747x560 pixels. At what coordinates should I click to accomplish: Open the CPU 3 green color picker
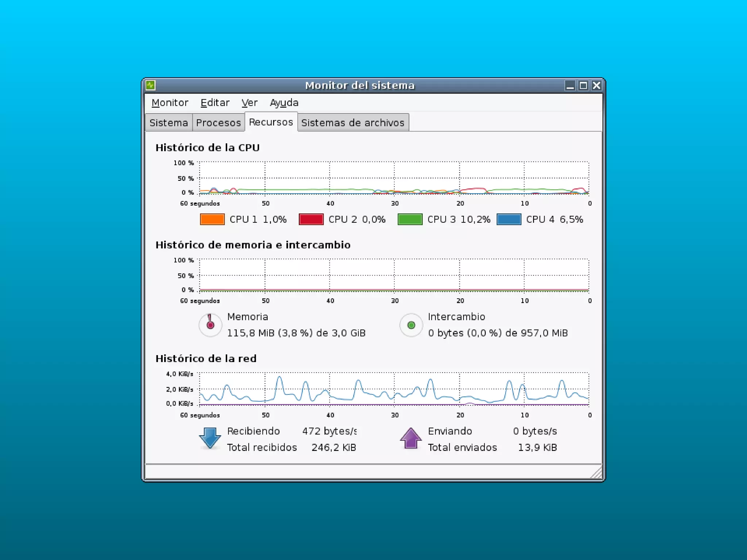410,219
